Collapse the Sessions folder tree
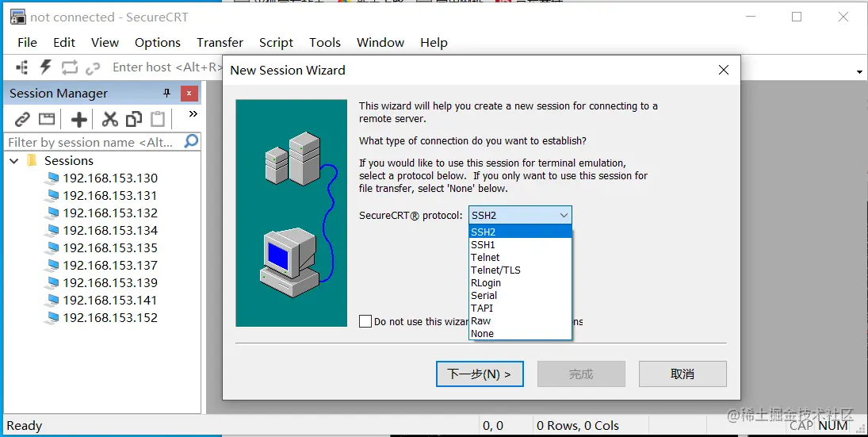The height and width of the screenshot is (437, 868). [x=14, y=161]
